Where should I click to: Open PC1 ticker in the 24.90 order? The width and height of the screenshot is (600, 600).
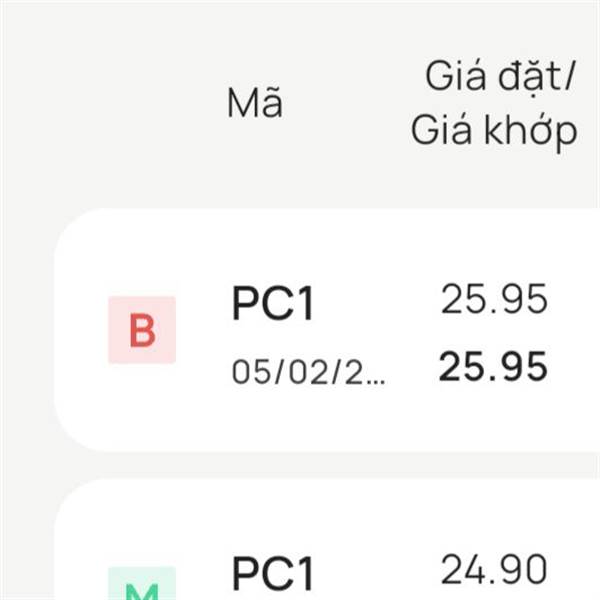pyautogui.click(x=273, y=574)
